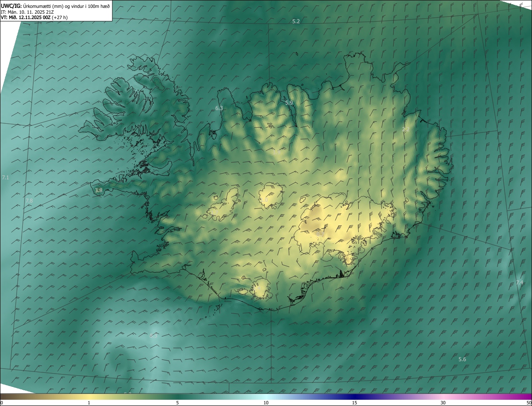The height and width of the screenshot is (406, 532).
Task: Click the 'IT: Mán. 10. 11. 2025 21Z' line
Action: pyautogui.click(x=27, y=12)
